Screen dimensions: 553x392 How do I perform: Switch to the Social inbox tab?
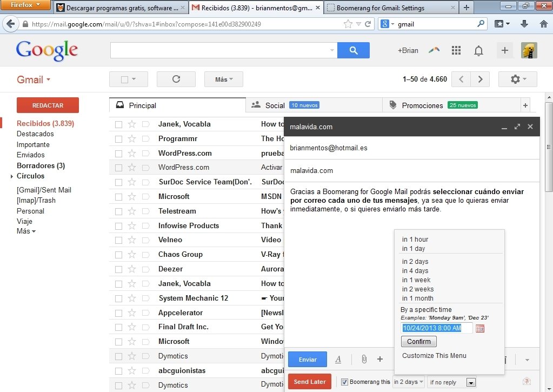314,105
